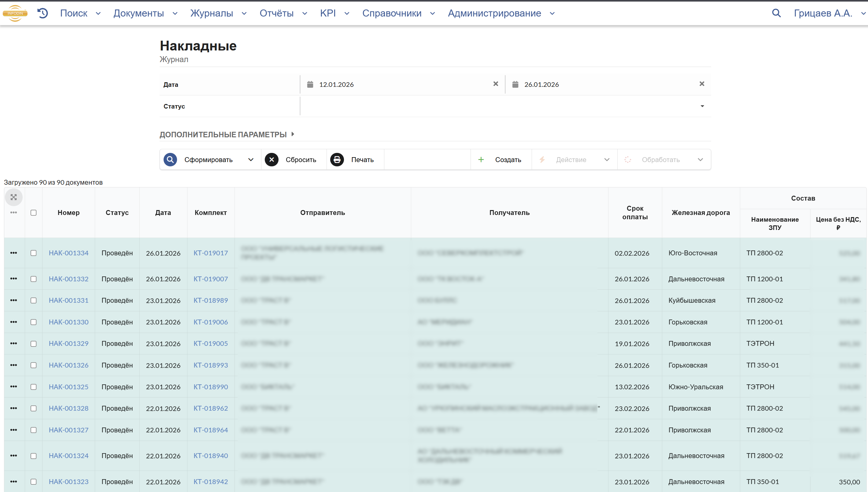Open the Сформировать dropdown arrow
This screenshot has height=492, width=868.
[251, 160]
